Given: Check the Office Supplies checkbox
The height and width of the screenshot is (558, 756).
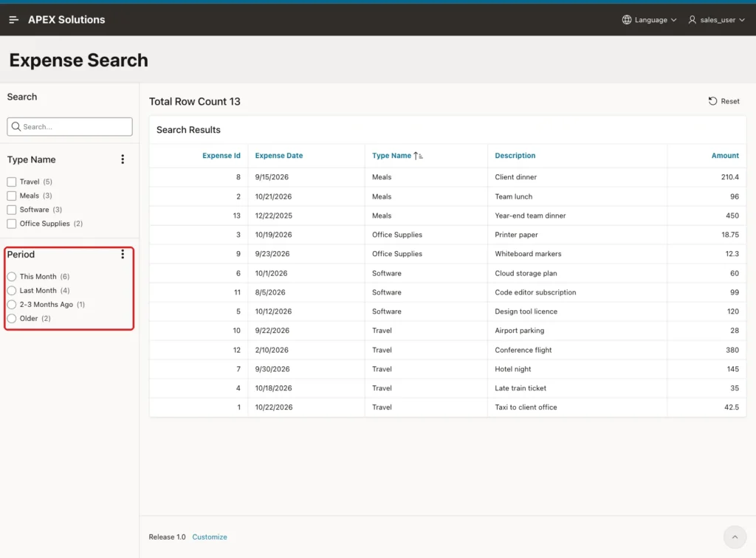Looking at the screenshot, I should click(12, 224).
